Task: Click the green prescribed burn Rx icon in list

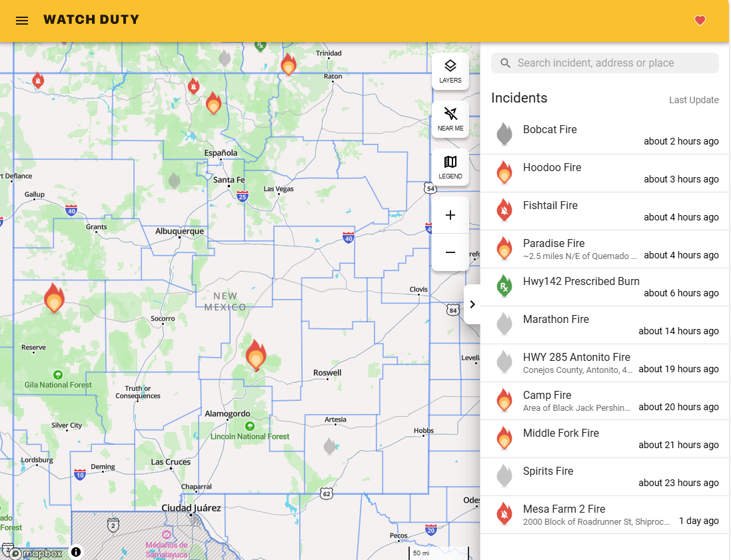Action: tap(504, 286)
